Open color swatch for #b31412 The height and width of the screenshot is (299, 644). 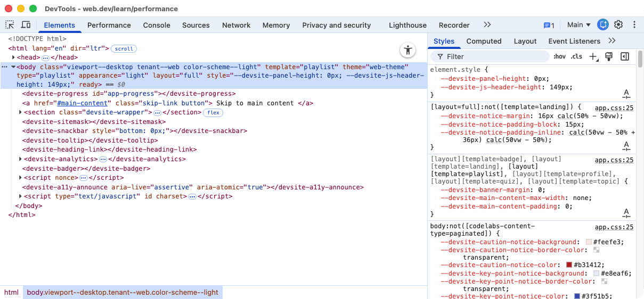click(x=569, y=265)
